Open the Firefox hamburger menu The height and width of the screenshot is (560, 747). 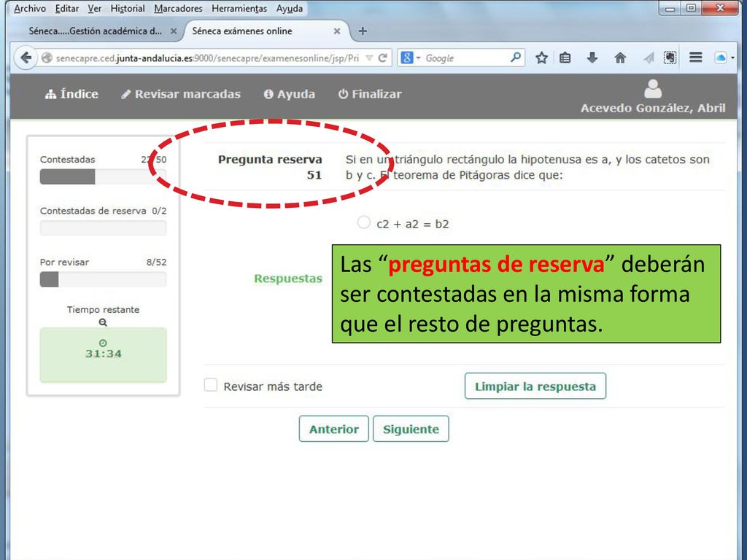[695, 58]
